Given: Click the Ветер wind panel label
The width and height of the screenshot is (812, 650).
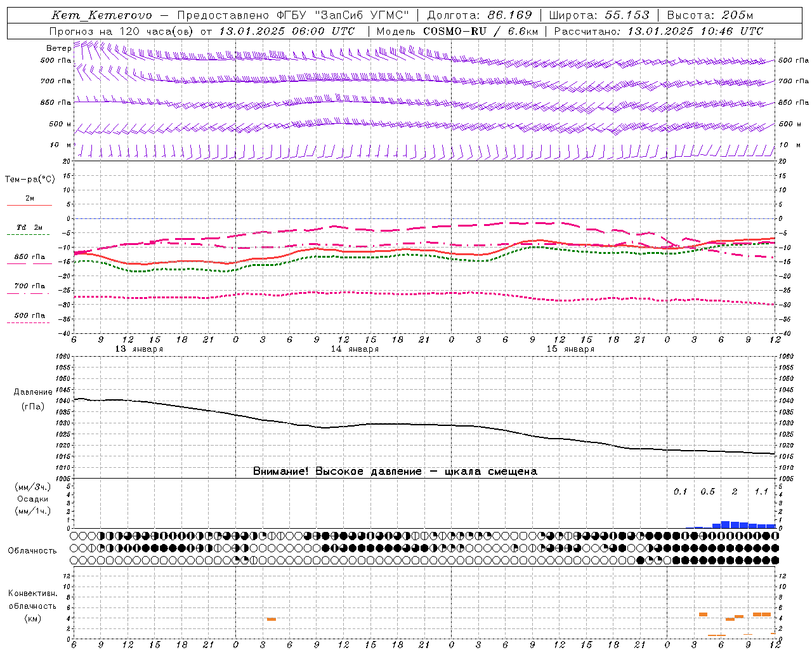Looking at the screenshot, I should [59, 48].
